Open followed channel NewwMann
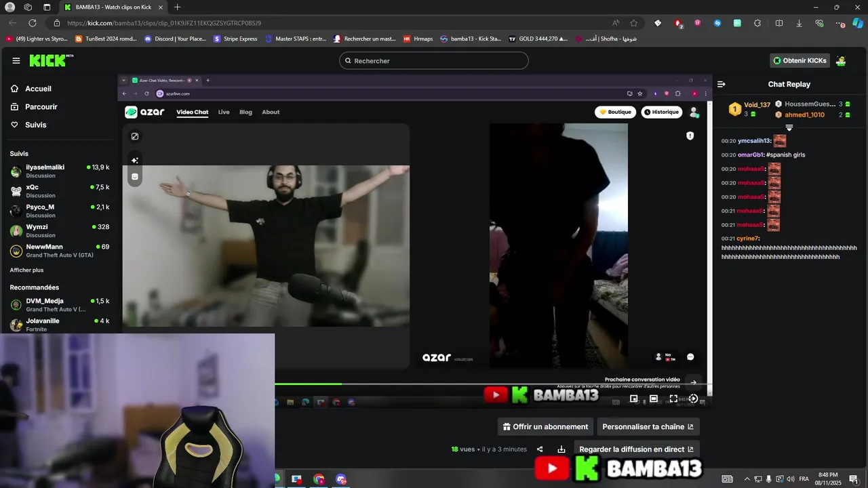The width and height of the screenshot is (868, 488). coord(59,251)
